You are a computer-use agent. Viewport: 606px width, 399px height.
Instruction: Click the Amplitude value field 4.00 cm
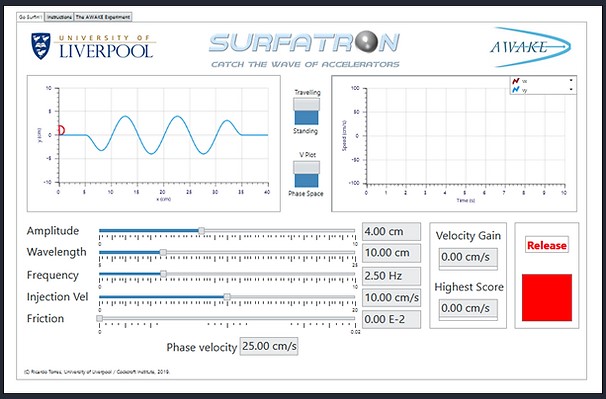(x=391, y=232)
